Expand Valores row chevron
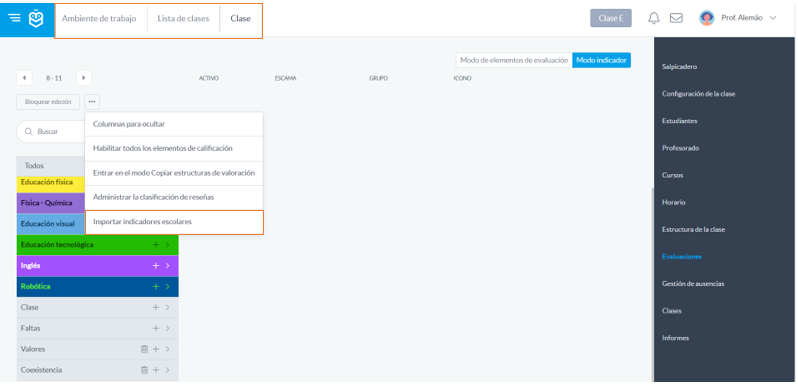The image size is (798, 385). pos(167,349)
